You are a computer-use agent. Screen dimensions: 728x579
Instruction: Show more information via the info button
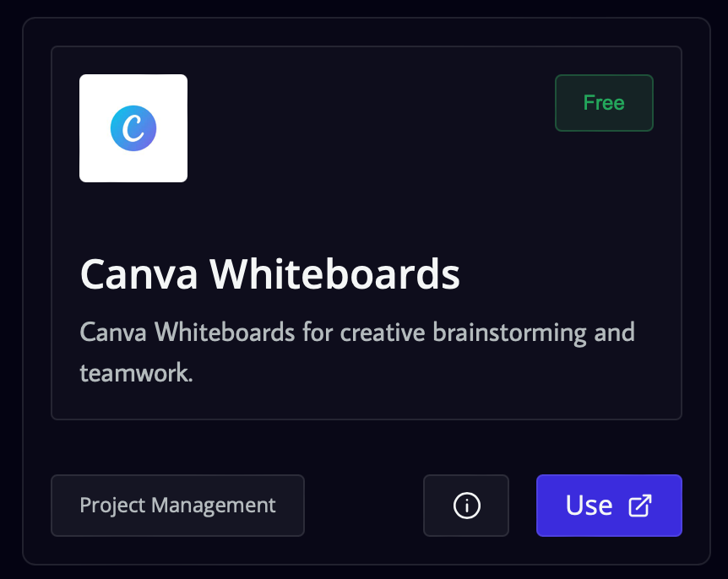466,506
